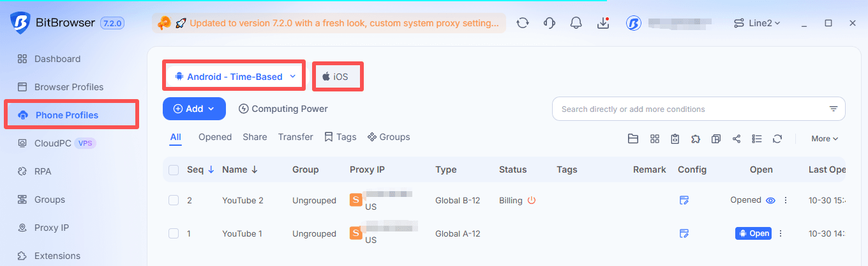Click the sync refresh icon in header
The width and height of the screenshot is (868, 266).
[x=522, y=23]
